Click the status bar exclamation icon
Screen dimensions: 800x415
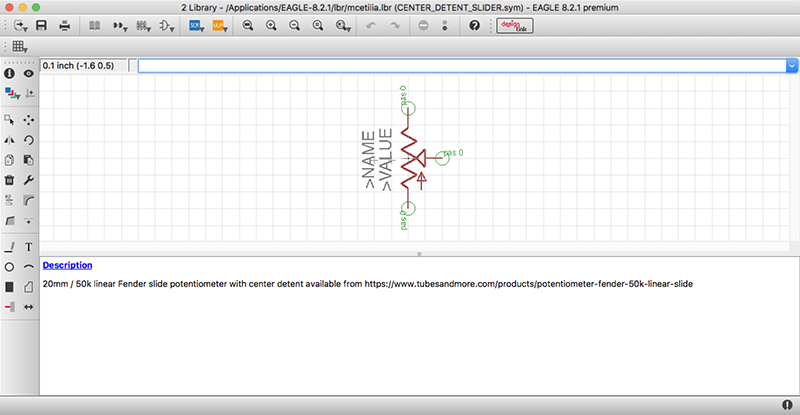(x=787, y=405)
